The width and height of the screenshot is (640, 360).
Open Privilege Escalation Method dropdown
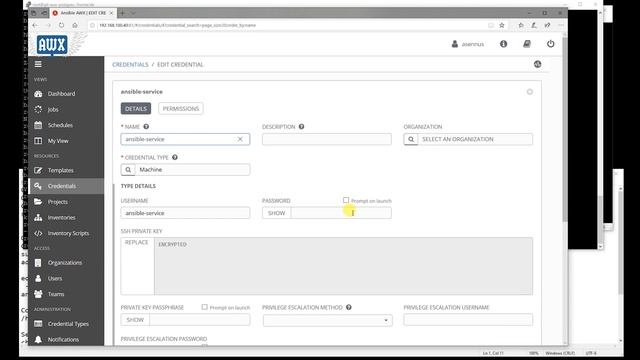[x=327, y=320]
